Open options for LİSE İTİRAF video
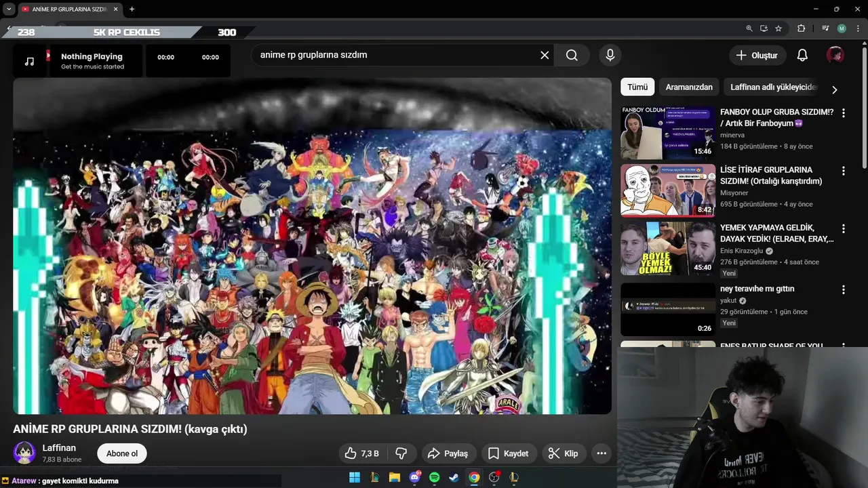868x488 pixels. [844, 171]
